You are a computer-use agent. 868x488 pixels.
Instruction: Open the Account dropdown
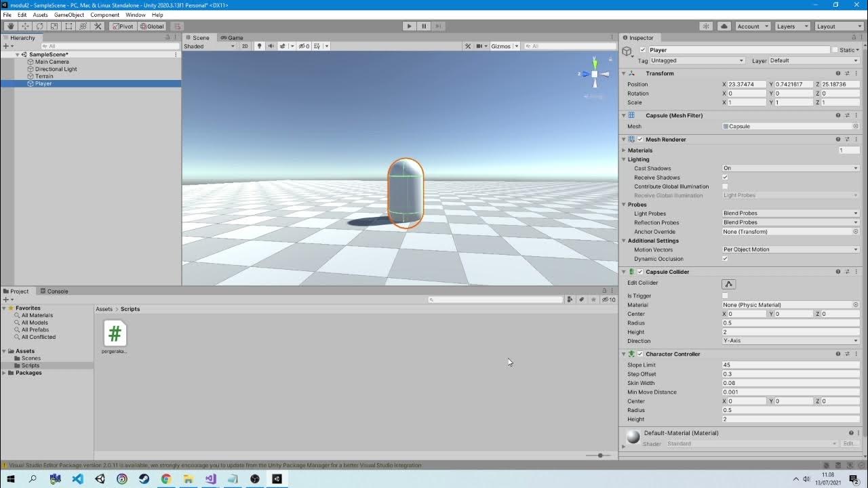(753, 26)
